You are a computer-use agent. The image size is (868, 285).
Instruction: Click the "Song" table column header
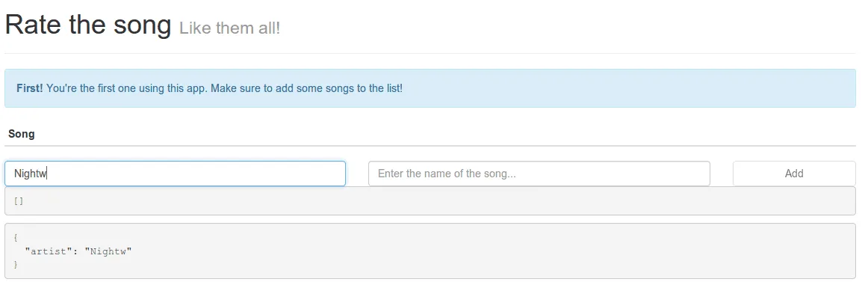pyautogui.click(x=22, y=134)
